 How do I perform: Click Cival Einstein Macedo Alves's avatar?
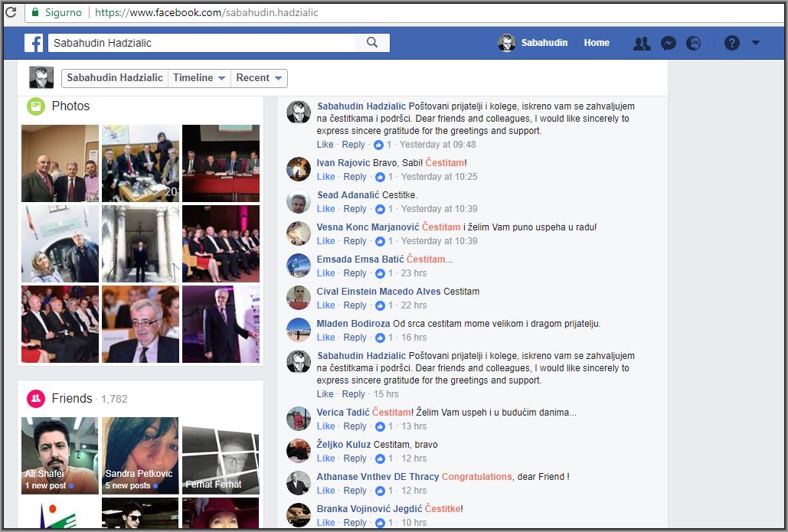299,298
